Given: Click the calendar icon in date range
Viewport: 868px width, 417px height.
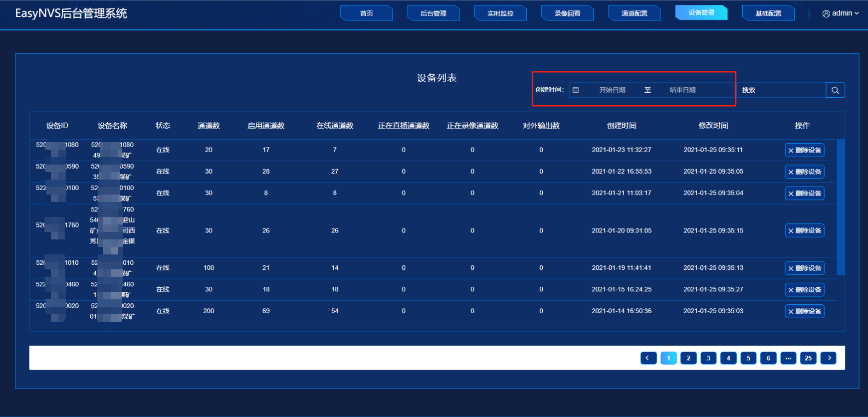Looking at the screenshot, I should [x=576, y=90].
